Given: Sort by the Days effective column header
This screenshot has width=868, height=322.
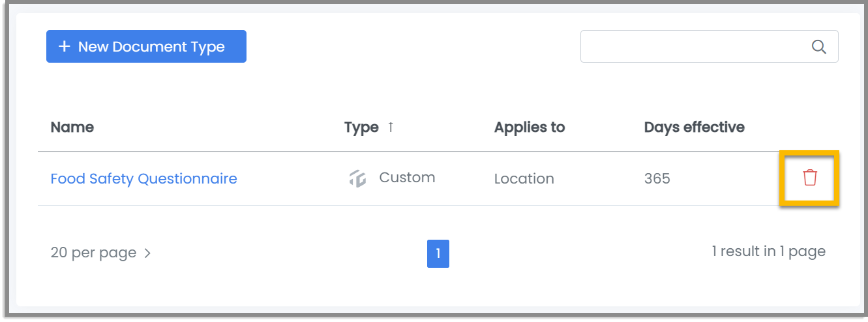Looking at the screenshot, I should (694, 127).
